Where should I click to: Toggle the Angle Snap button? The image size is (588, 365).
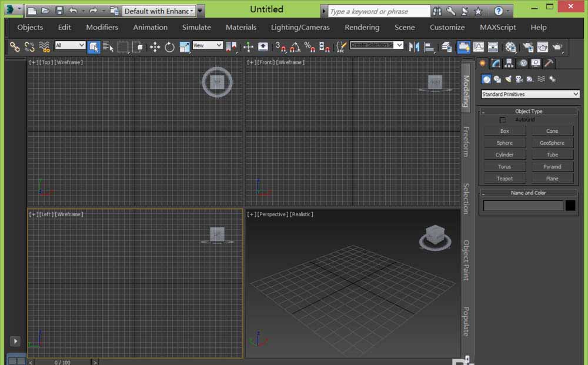click(x=295, y=47)
